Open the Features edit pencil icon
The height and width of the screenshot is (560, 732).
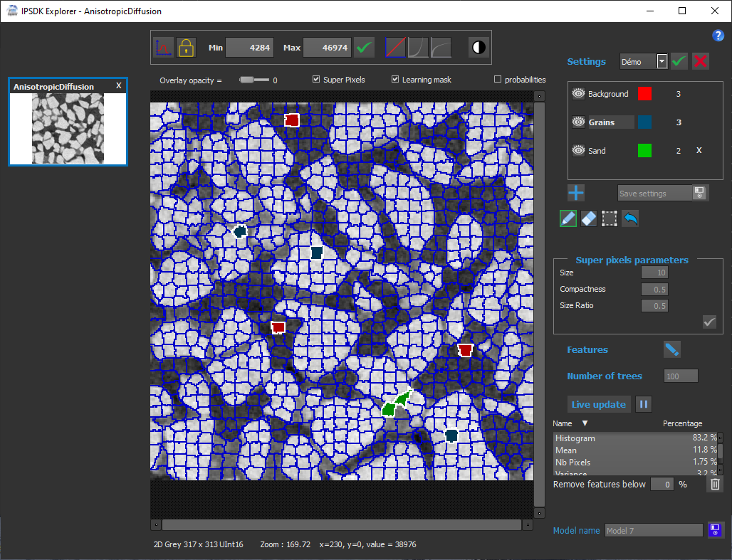click(x=672, y=349)
